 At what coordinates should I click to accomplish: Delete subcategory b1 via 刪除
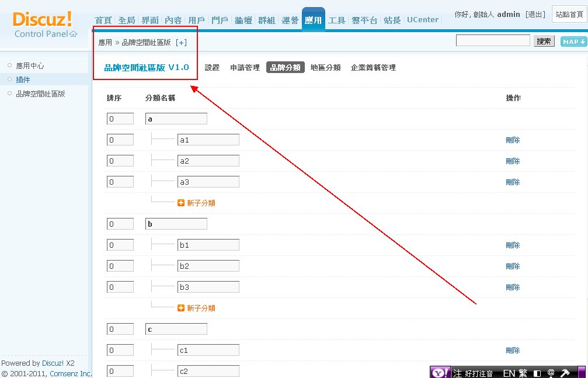(x=513, y=245)
